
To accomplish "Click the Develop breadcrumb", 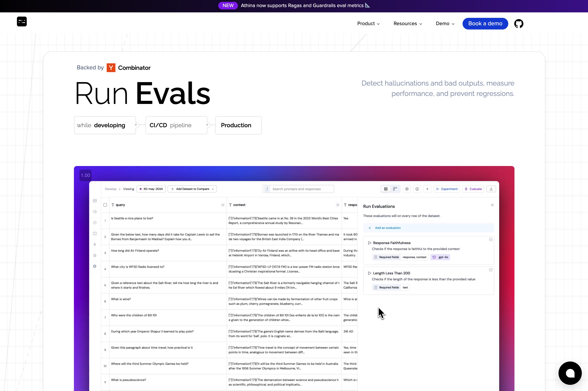I will click(x=111, y=189).
